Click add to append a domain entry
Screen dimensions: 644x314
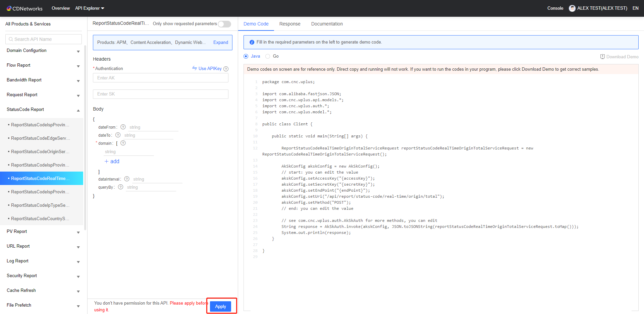click(x=112, y=162)
